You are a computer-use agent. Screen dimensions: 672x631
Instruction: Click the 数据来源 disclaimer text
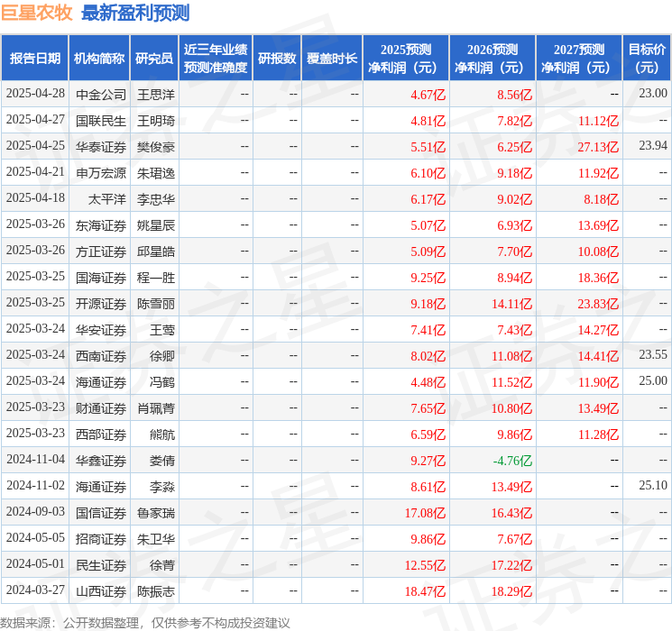tap(145, 622)
